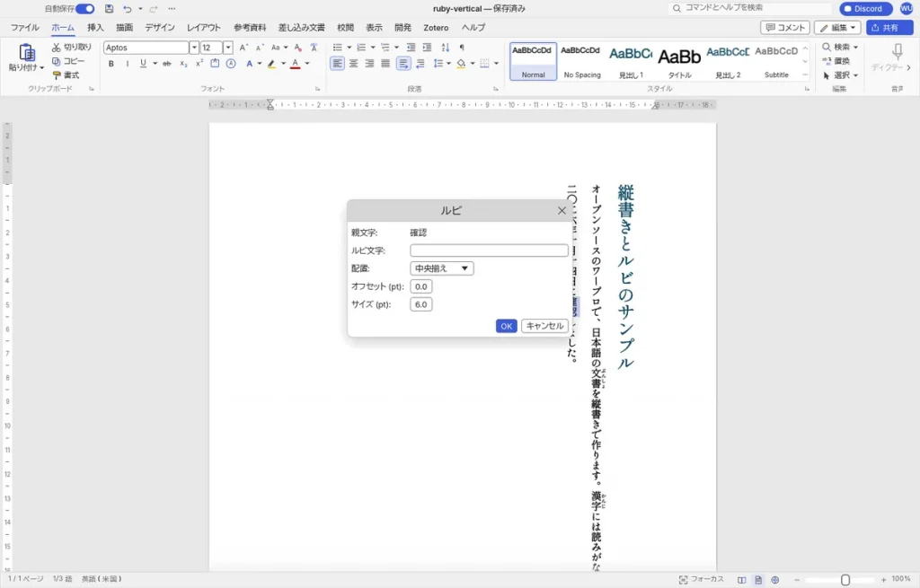920x588 pixels.
Task: Click the zoom slider handle in status bar
Action: pyautogui.click(x=845, y=580)
